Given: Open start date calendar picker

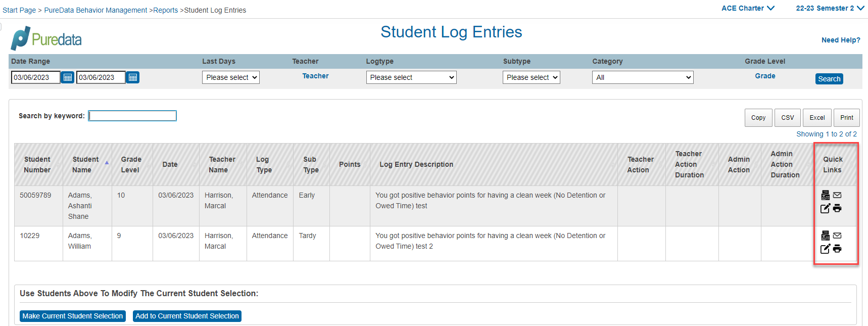Looking at the screenshot, I should 67,77.
